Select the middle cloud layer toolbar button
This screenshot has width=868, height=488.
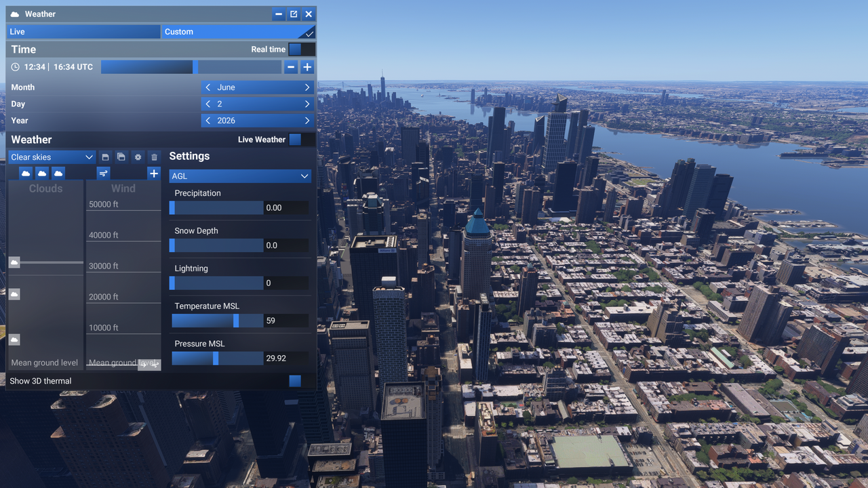[x=42, y=174]
